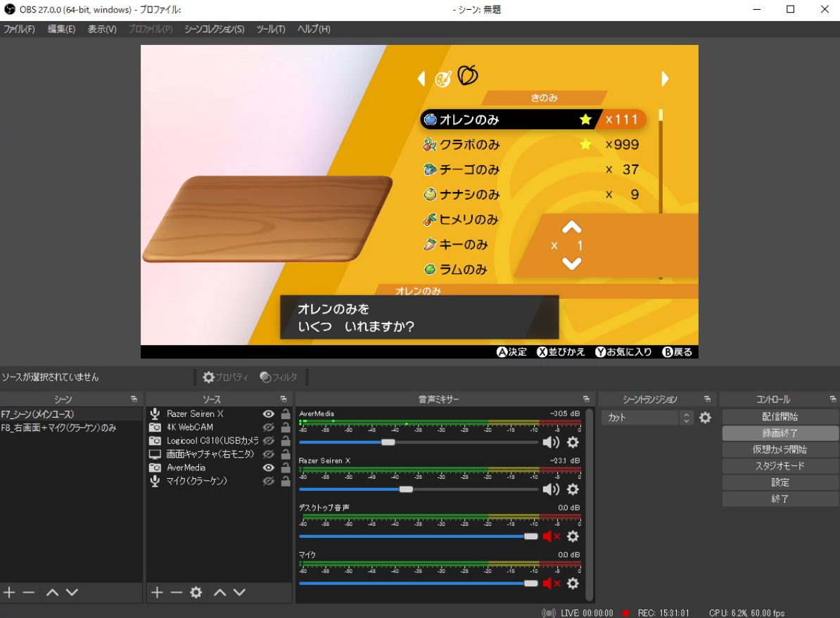Unmute the マイク audio channel
The image size is (840, 618).
(x=551, y=584)
